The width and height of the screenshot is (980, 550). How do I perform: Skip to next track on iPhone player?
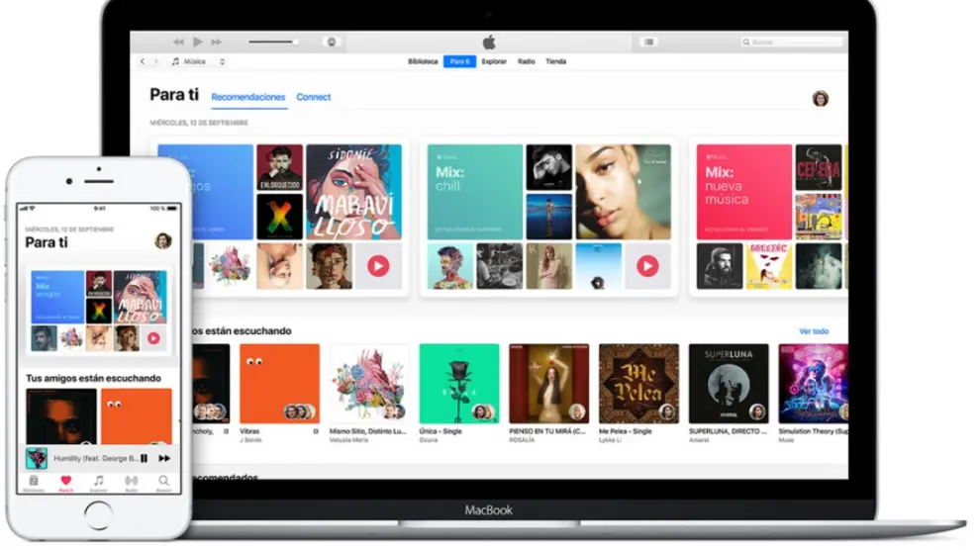164,459
